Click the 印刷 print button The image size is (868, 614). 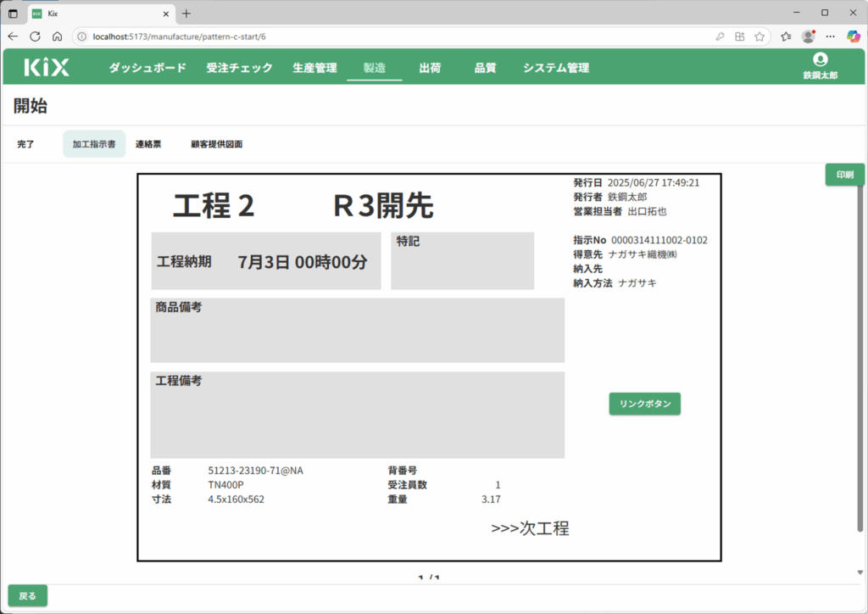pyautogui.click(x=845, y=175)
